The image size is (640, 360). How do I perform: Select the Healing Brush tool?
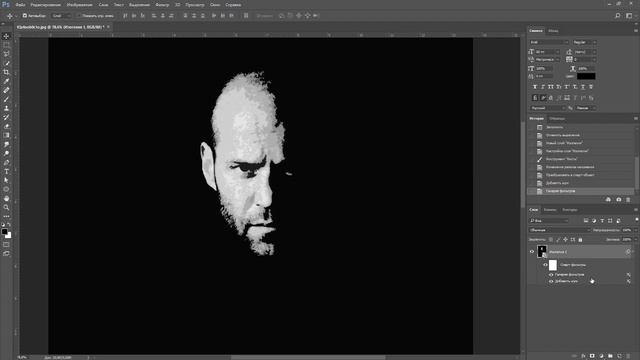pos(6,90)
